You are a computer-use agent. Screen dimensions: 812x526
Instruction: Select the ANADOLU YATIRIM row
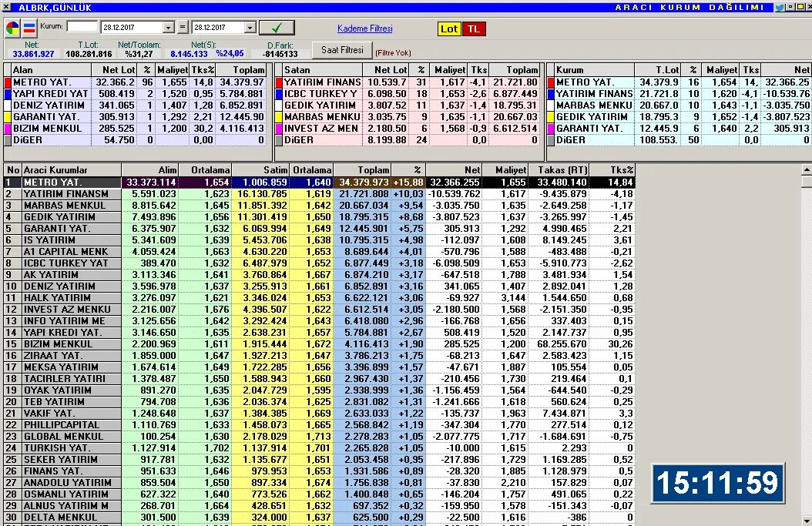coord(319,483)
